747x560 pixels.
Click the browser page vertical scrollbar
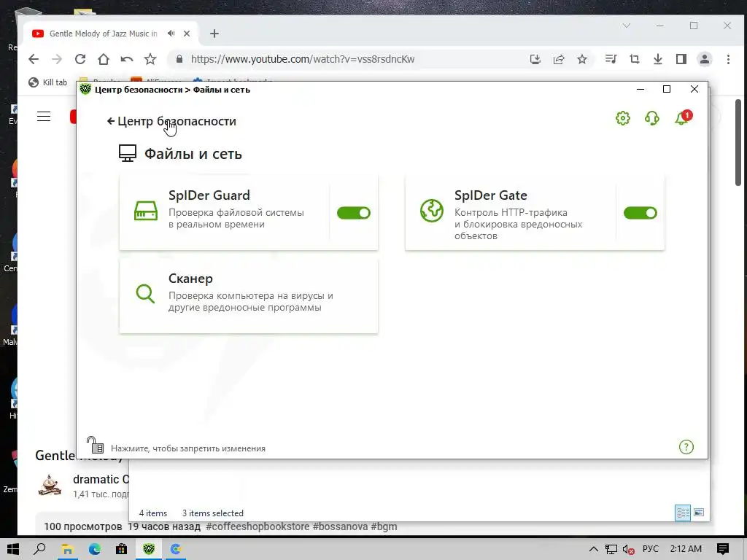(x=738, y=143)
